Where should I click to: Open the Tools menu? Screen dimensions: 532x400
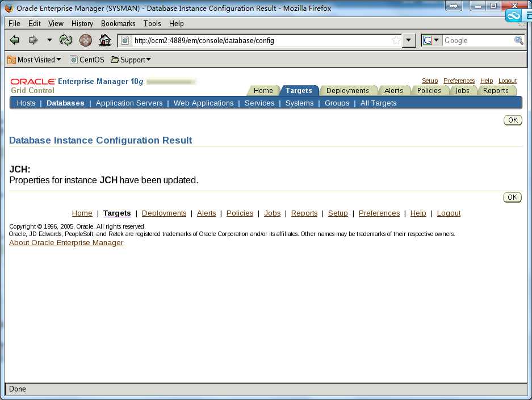coord(152,23)
